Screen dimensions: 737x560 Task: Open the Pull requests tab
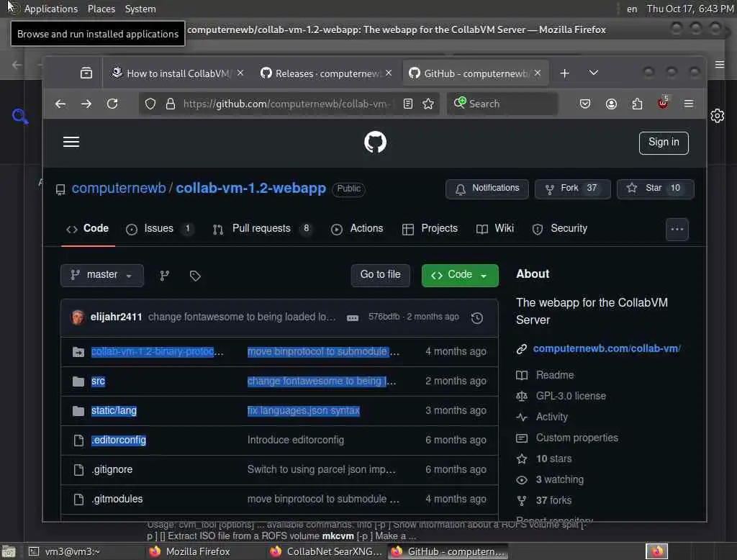click(x=262, y=228)
